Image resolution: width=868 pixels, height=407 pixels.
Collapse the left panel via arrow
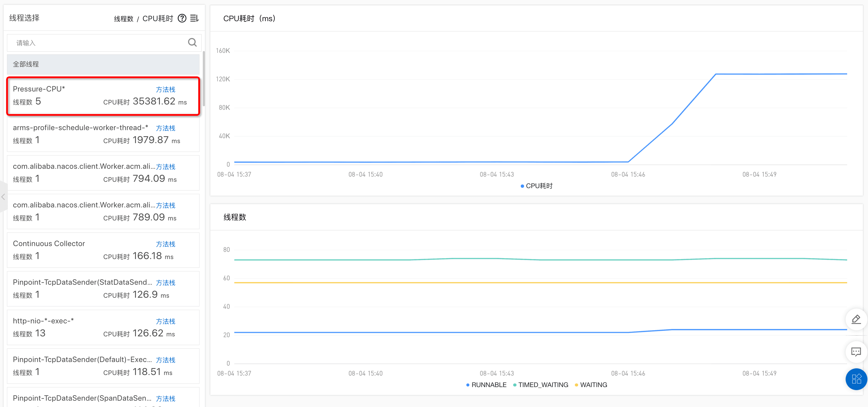(3, 197)
